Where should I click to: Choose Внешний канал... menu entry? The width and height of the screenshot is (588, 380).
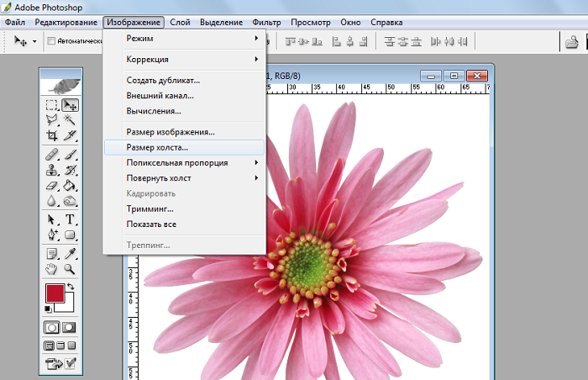[x=185, y=95]
